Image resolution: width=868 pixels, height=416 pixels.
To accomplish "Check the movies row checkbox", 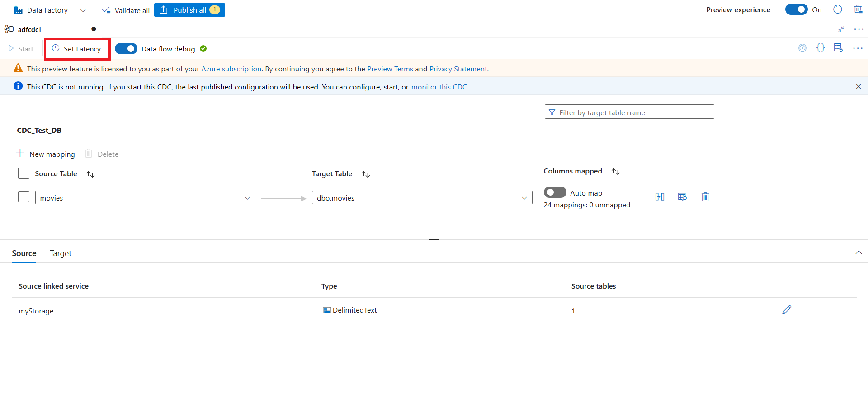I will 24,197.
